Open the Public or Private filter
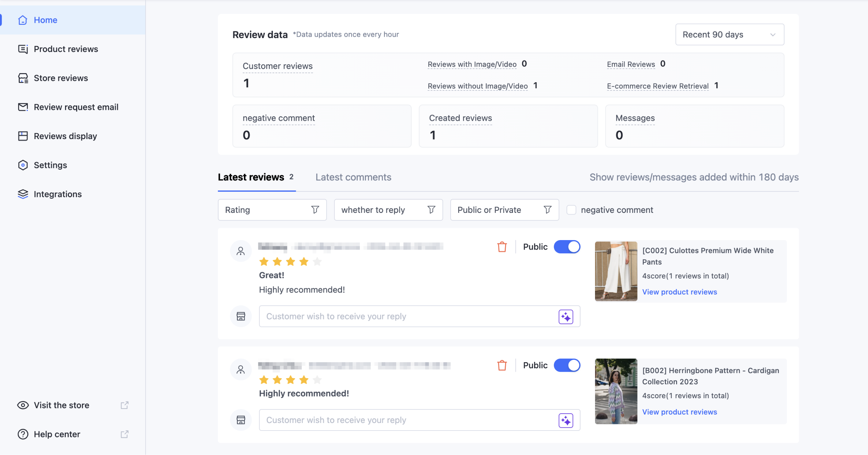This screenshot has width=868, height=455. tap(504, 210)
